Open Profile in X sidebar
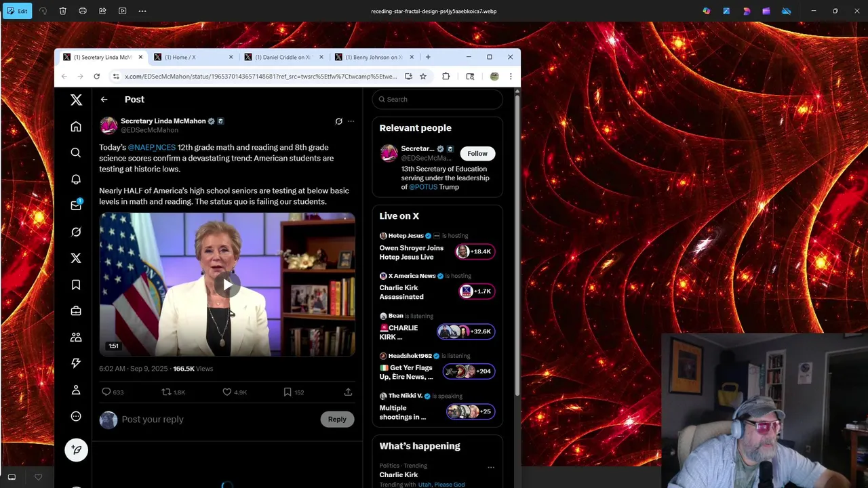This screenshot has height=488, width=868. pyautogui.click(x=76, y=390)
